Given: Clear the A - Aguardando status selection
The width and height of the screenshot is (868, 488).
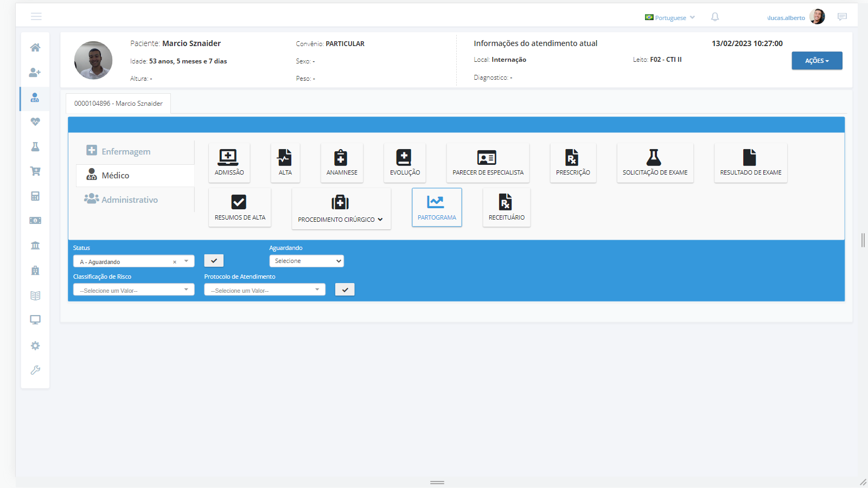Looking at the screenshot, I should [x=175, y=262].
